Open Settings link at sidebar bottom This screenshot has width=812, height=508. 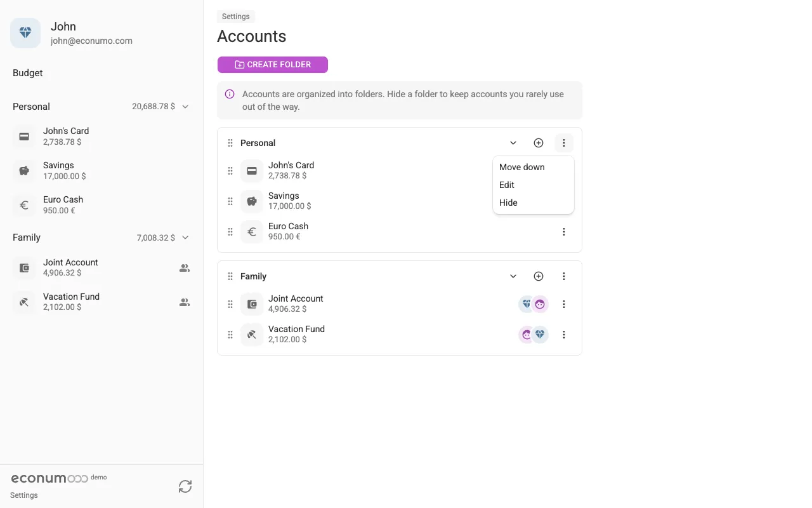tap(24, 495)
